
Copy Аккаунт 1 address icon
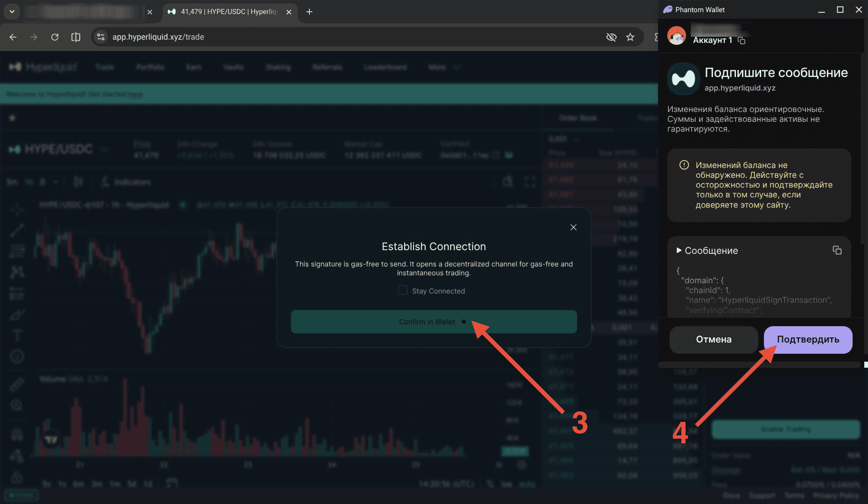tap(742, 41)
